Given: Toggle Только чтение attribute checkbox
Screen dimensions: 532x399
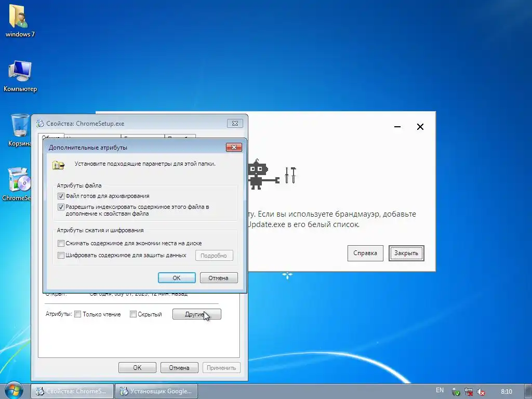Looking at the screenshot, I should pyautogui.click(x=78, y=314).
